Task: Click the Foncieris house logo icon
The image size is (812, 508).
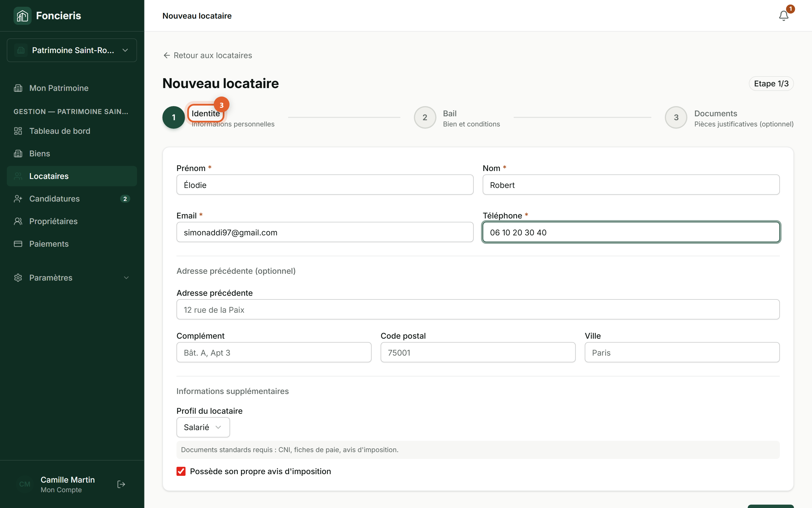Action: tap(22, 16)
